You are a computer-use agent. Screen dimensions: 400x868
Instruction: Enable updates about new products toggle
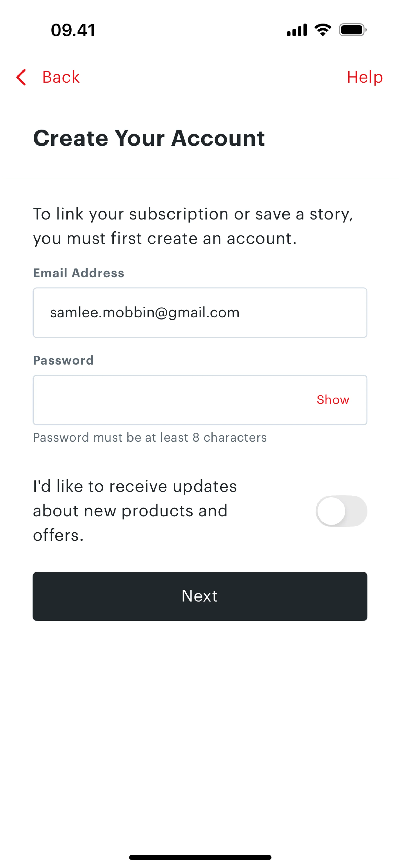[x=341, y=511]
